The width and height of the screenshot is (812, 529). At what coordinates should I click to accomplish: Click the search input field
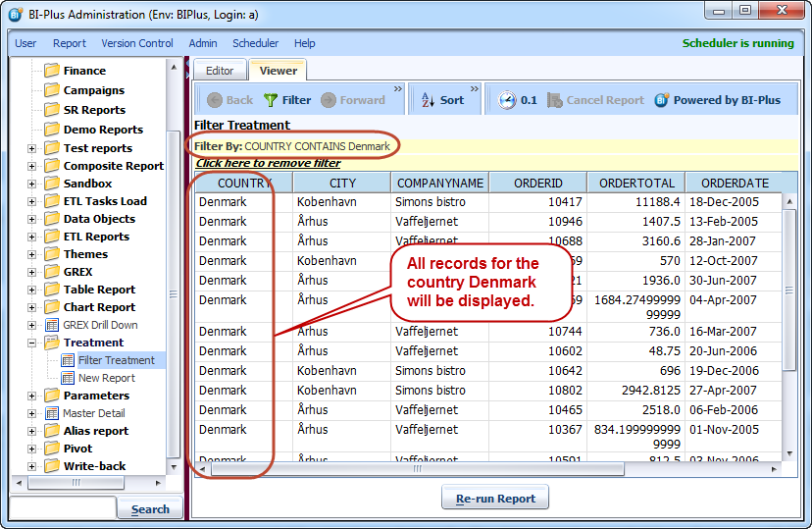tap(63, 508)
